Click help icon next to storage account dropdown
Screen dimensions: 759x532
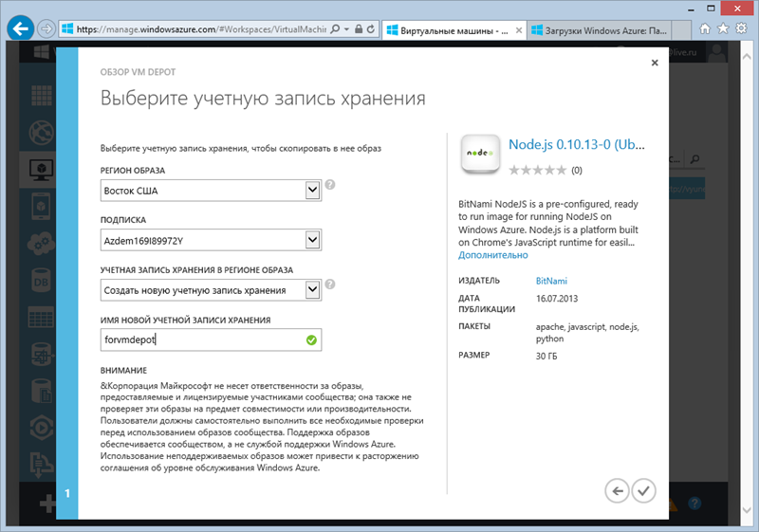pos(330,284)
